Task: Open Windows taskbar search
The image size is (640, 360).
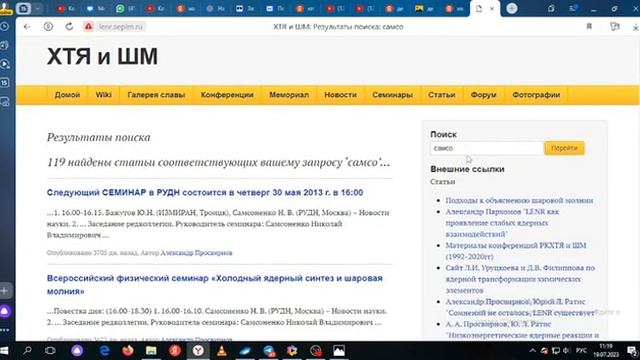Action: click(27, 351)
